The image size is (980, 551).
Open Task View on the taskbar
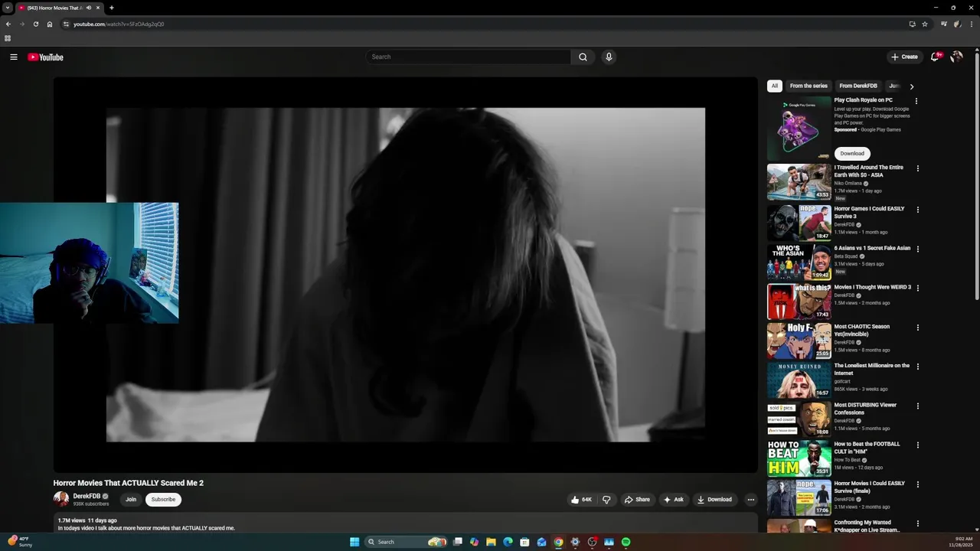457,542
